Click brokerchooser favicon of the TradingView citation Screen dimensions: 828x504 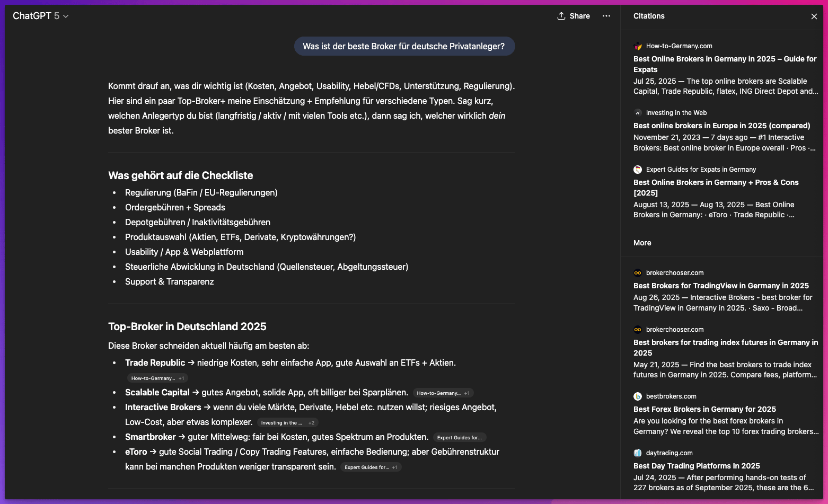(638, 273)
